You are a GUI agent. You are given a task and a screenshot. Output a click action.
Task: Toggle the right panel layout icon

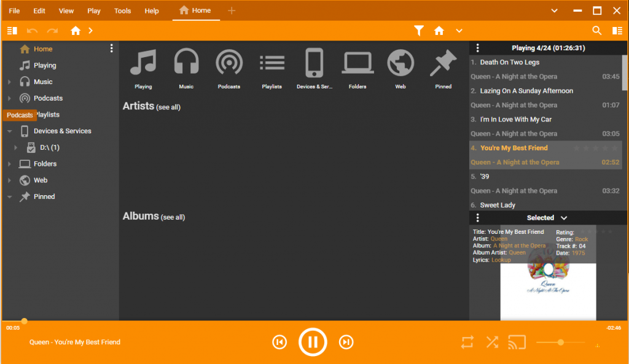(x=617, y=31)
